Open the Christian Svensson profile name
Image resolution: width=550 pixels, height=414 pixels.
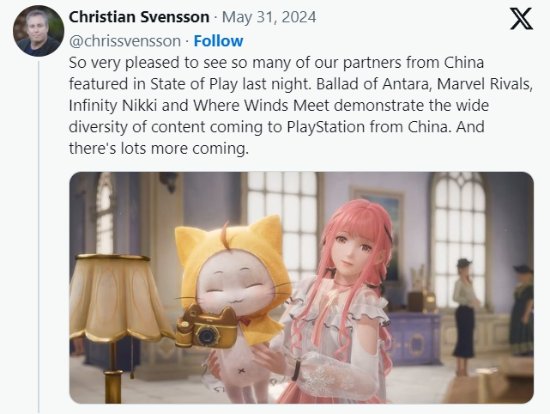(x=139, y=17)
